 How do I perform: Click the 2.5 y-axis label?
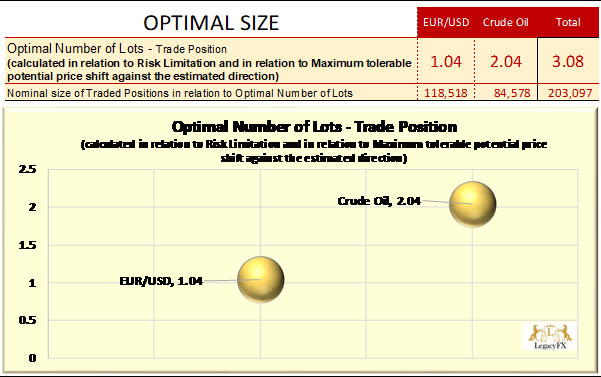point(28,169)
